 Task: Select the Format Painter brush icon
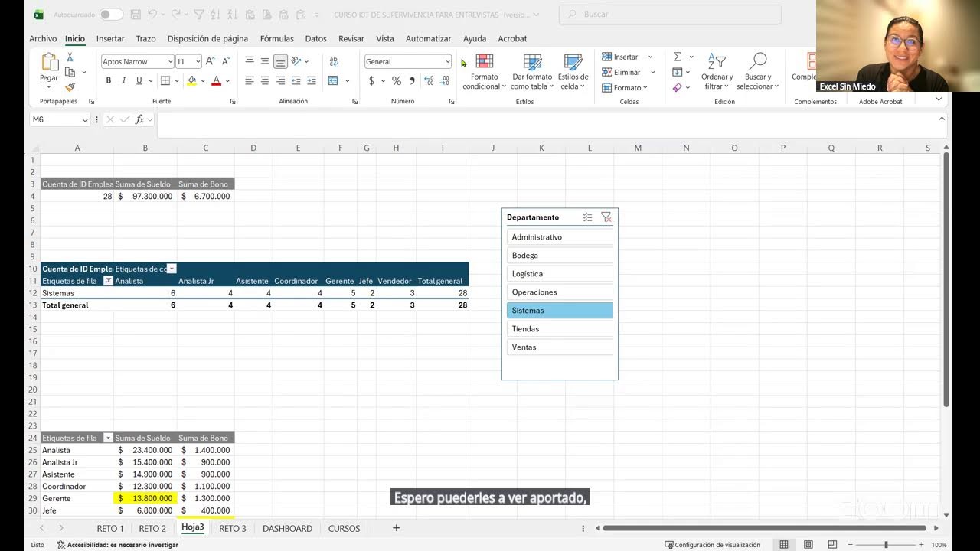[x=70, y=87]
